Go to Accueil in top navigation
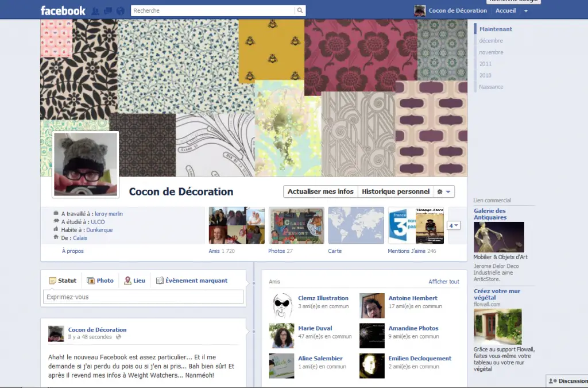This screenshot has height=388, width=588. click(x=505, y=10)
